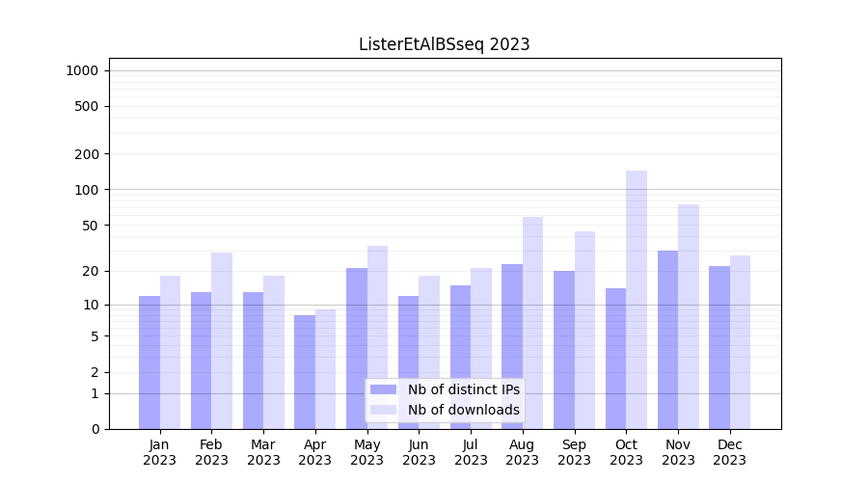Image resolution: width=868 pixels, height=482 pixels.
Task: Select the April distinct IPs bar
Action: 305,371
